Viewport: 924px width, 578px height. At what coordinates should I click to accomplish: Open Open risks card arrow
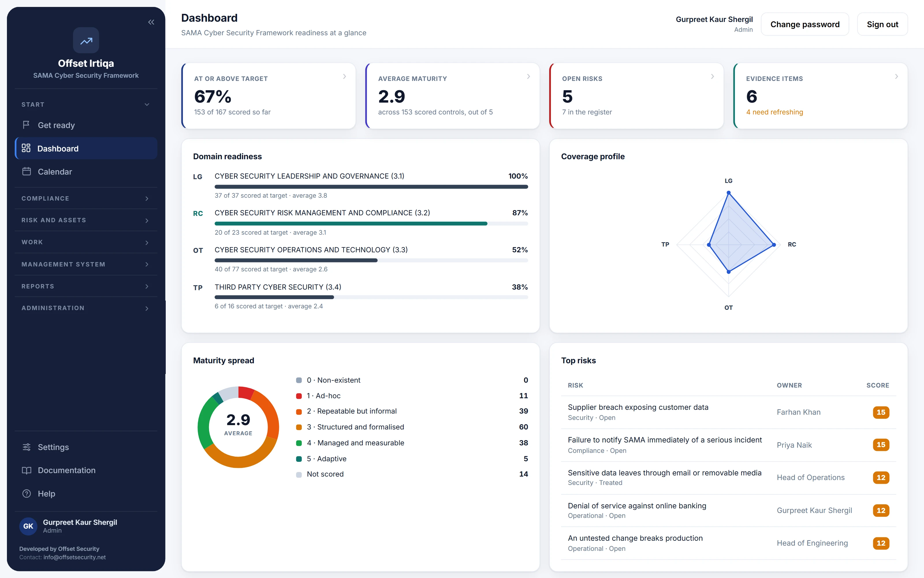point(712,77)
